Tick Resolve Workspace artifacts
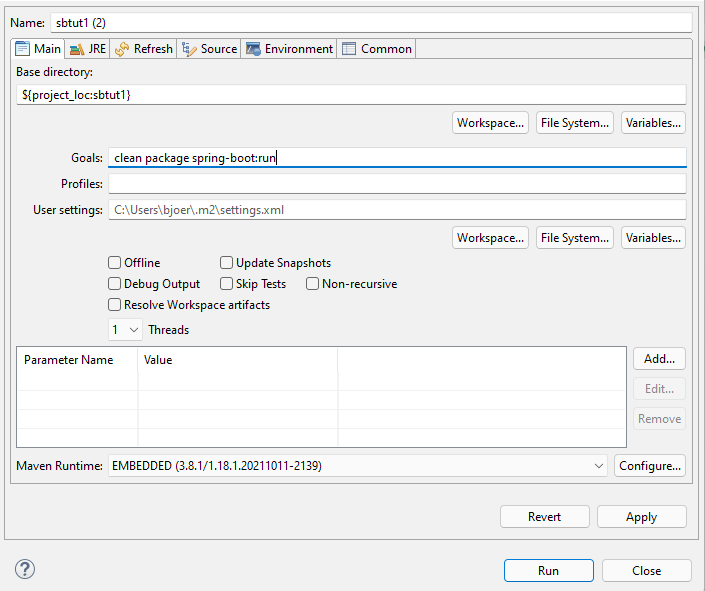Screen dimensions: 705x591 click(x=115, y=305)
